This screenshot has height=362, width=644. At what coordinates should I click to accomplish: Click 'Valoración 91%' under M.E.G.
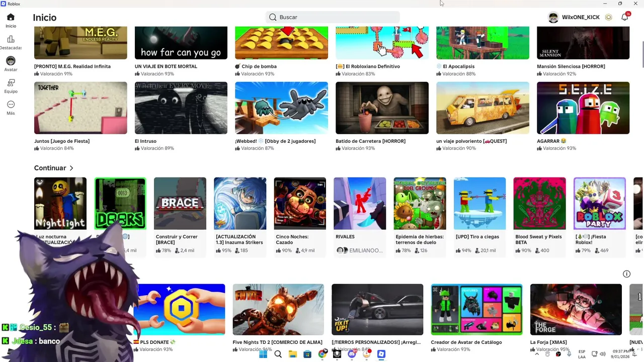(53, 74)
